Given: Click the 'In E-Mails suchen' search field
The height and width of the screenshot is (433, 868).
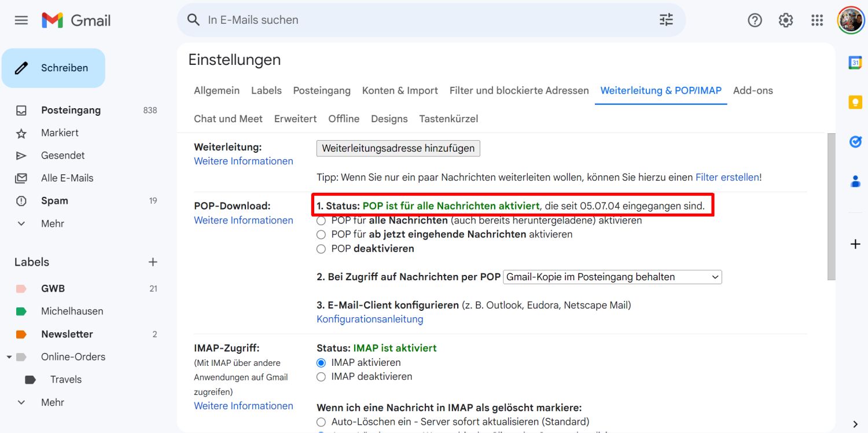Looking at the screenshot, I should pos(428,20).
